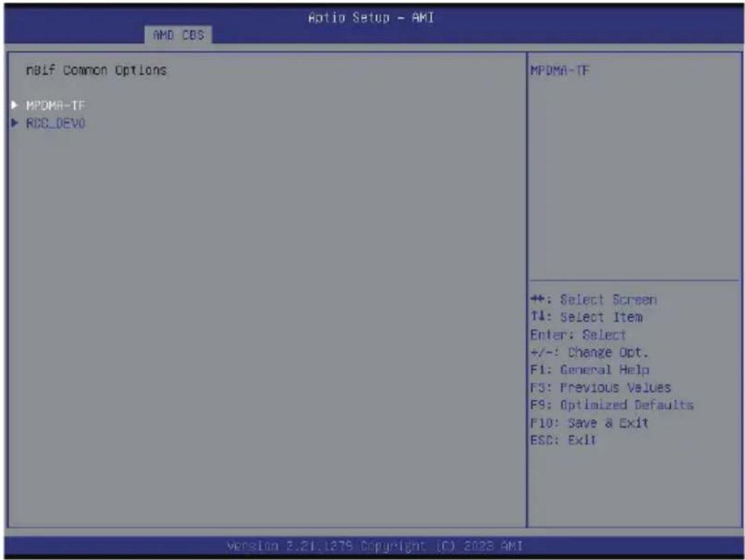The height and width of the screenshot is (560, 745).
Task: Click the Enter: Select hint
Action: point(578,335)
